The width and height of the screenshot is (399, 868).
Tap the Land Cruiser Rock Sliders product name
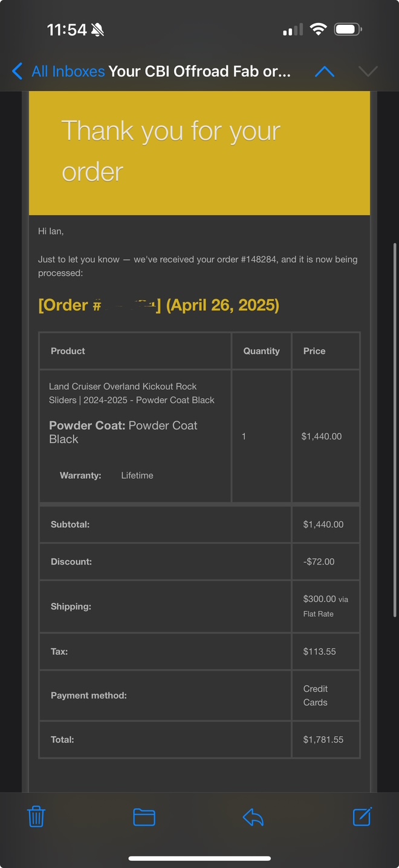pos(131,393)
